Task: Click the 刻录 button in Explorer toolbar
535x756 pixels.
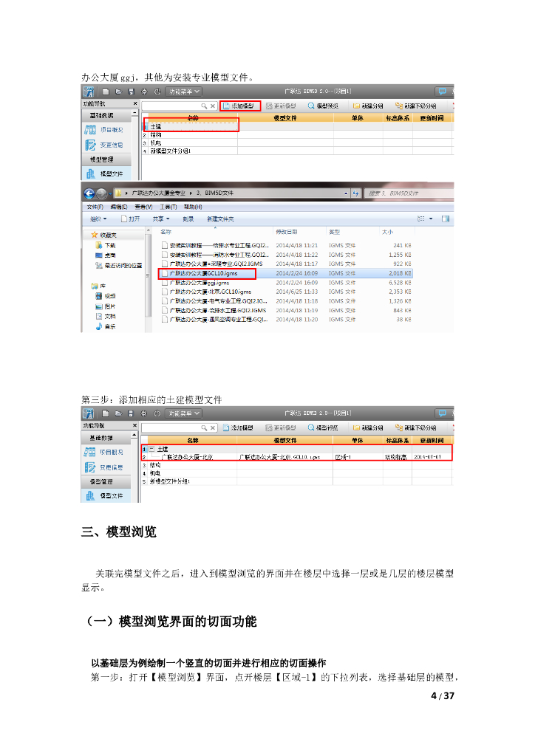Action: tap(188, 219)
